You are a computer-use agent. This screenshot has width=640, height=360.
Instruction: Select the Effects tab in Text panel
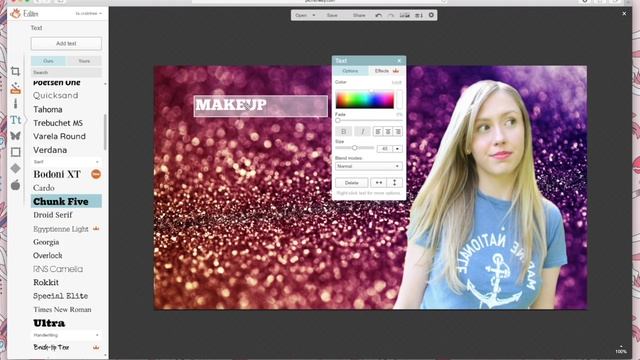(386, 71)
